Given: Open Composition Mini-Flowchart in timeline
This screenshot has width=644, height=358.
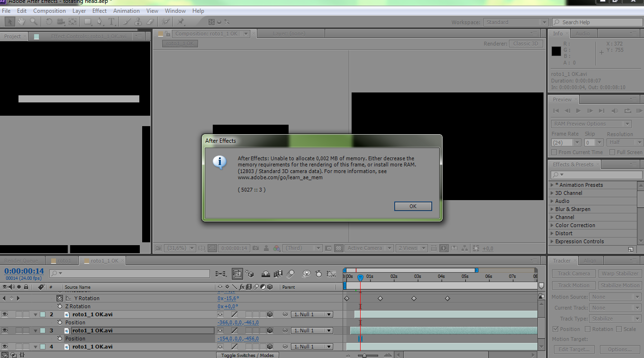Looking at the screenshot, I should [x=221, y=274].
